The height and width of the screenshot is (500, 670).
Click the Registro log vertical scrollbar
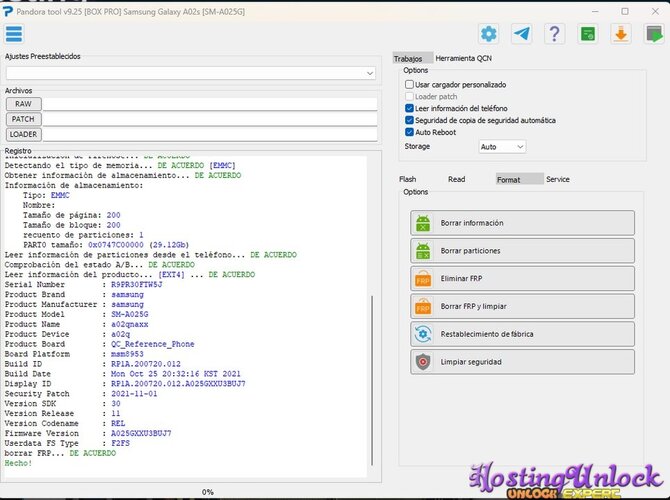(x=372, y=380)
